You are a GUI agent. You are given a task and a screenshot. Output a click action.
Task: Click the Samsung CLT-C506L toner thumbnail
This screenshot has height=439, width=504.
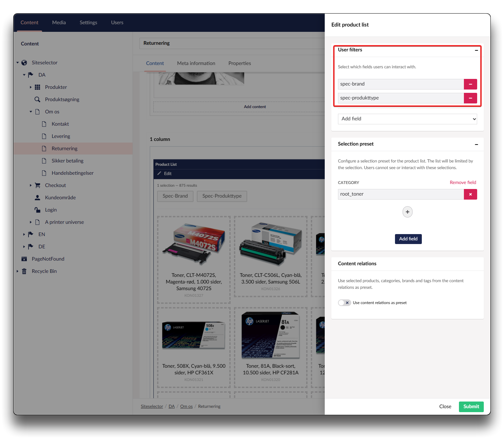271,244
